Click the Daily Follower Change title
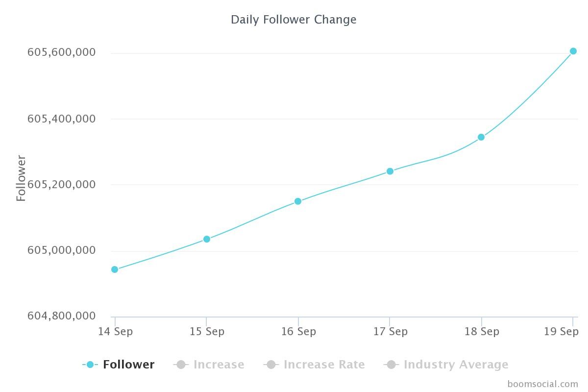The image size is (588, 392). click(x=294, y=20)
